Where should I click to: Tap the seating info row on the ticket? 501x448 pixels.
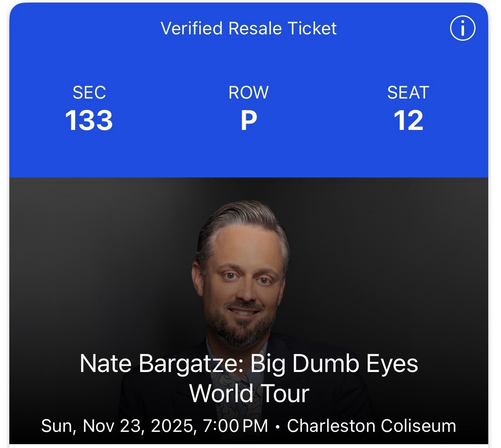(x=248, y=108)
